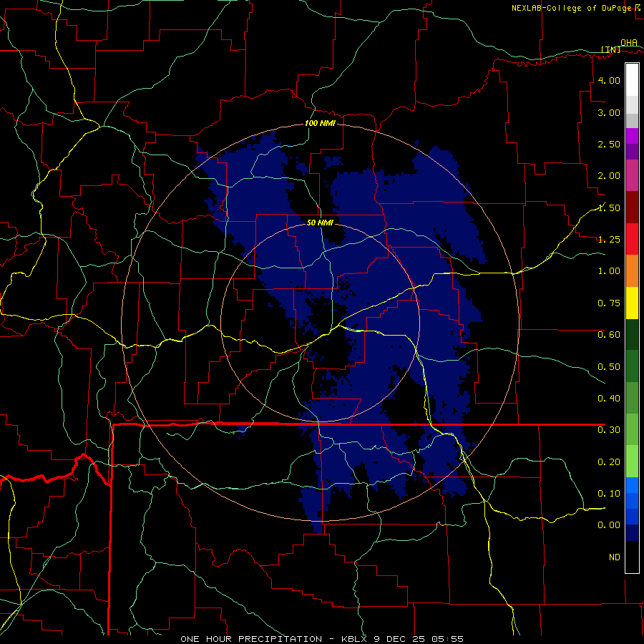This screenshot has height=644, width=644.
Task: Select the pink 2.00 color swatch
Action: click(632, 175)
